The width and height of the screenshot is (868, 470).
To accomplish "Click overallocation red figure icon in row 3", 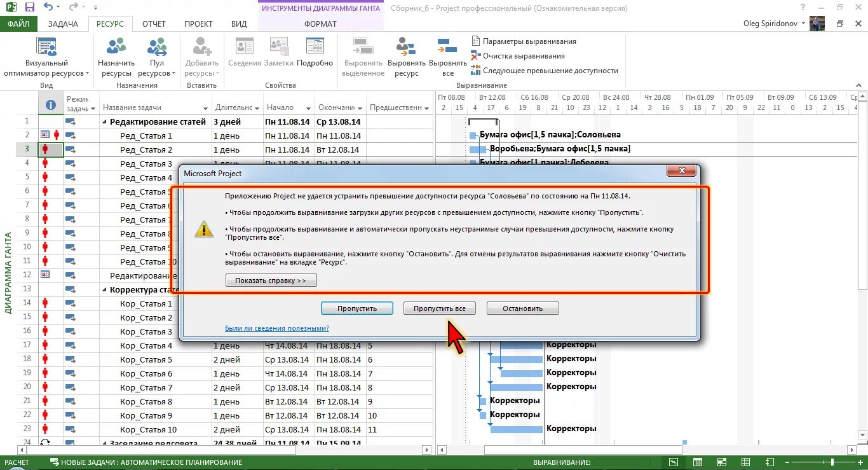I will coord(45,149).
